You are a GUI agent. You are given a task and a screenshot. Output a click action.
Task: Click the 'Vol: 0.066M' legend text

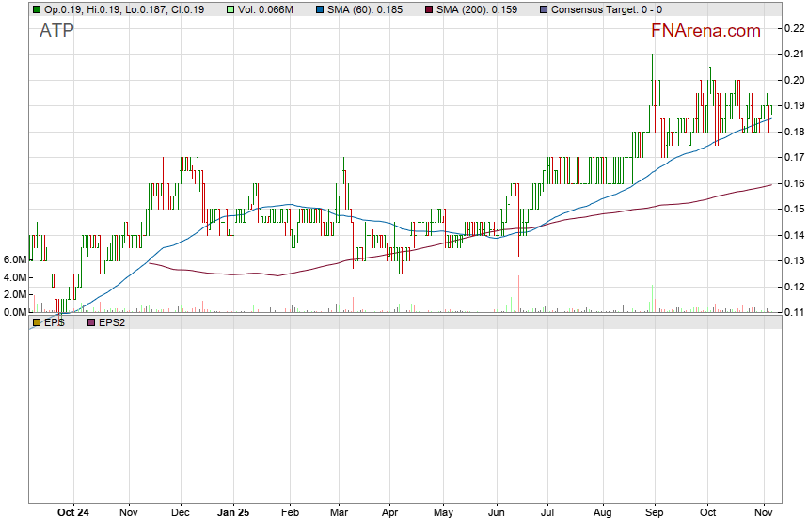pyautogui.click(x=267, y=9)
